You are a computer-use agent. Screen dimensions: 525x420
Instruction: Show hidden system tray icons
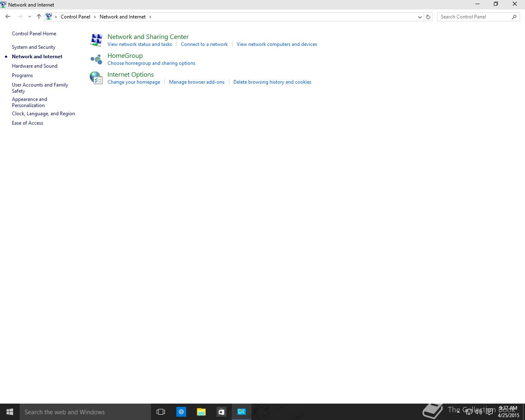coord(458,412)
